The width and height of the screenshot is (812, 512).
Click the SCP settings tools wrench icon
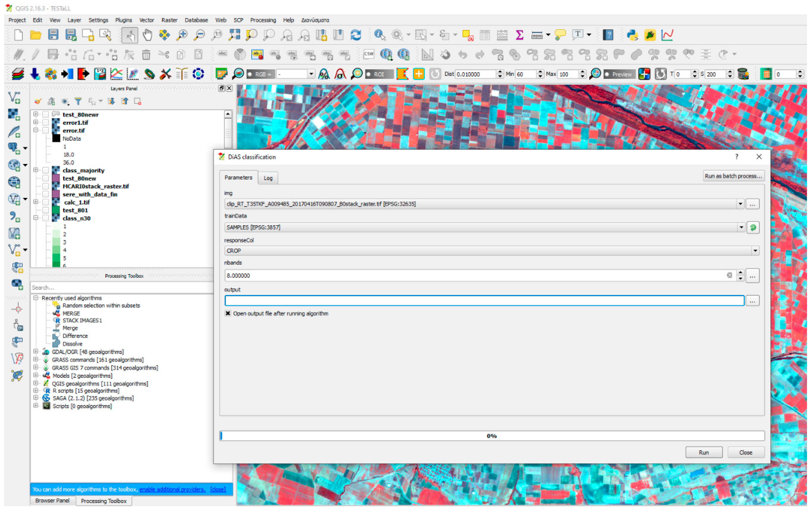tap(166, 74)
